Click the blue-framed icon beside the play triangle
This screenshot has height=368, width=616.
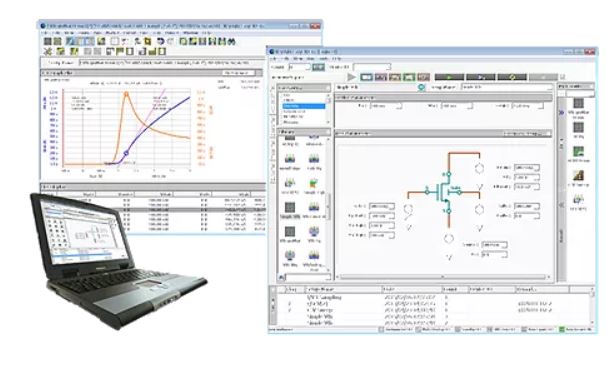pyautogui.click(x=366, y=77)
